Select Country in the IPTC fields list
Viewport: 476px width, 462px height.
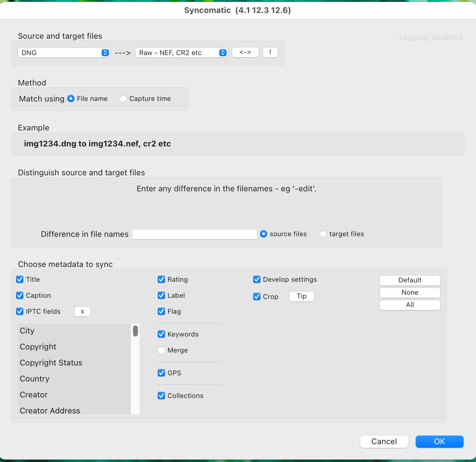(75, 379)
